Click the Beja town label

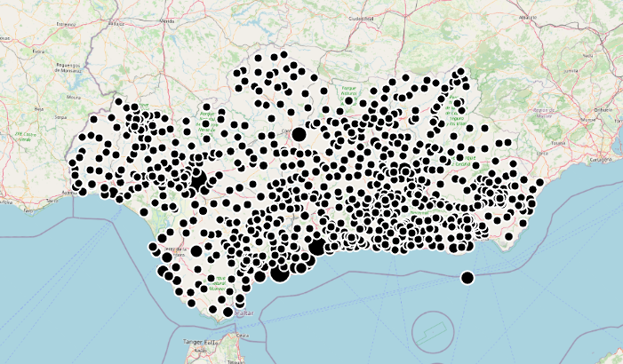coord(38,109)
